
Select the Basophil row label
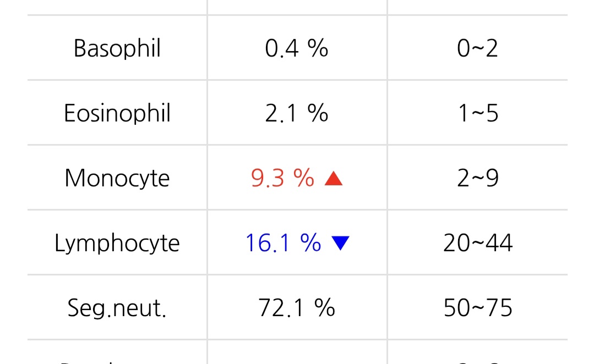click(117, 48)
